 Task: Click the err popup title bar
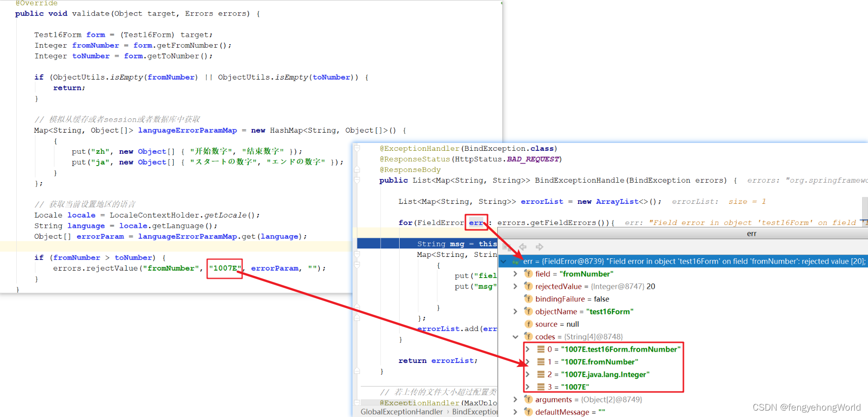683,234
